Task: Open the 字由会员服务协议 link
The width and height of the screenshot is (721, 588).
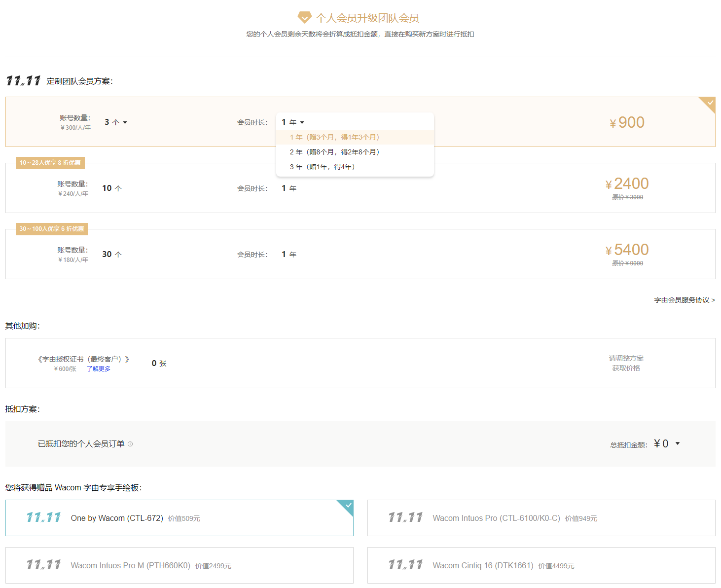Action: click(684, 300)
